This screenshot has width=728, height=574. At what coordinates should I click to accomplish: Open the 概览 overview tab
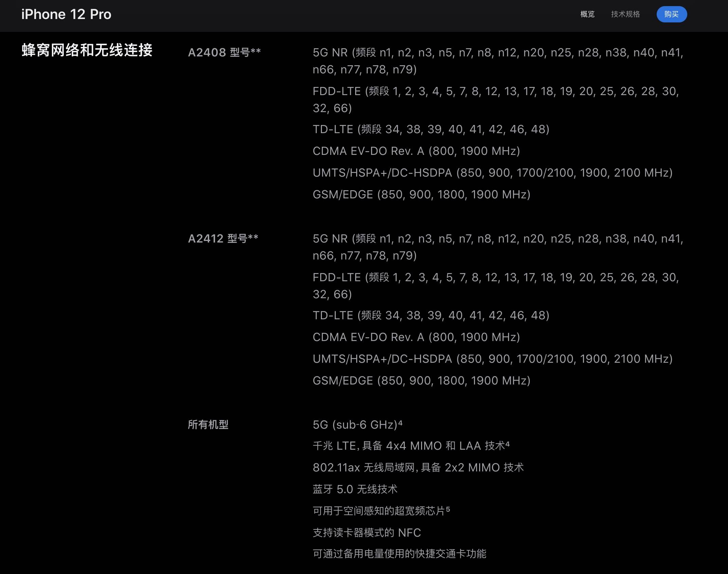[x=587, y=14]
